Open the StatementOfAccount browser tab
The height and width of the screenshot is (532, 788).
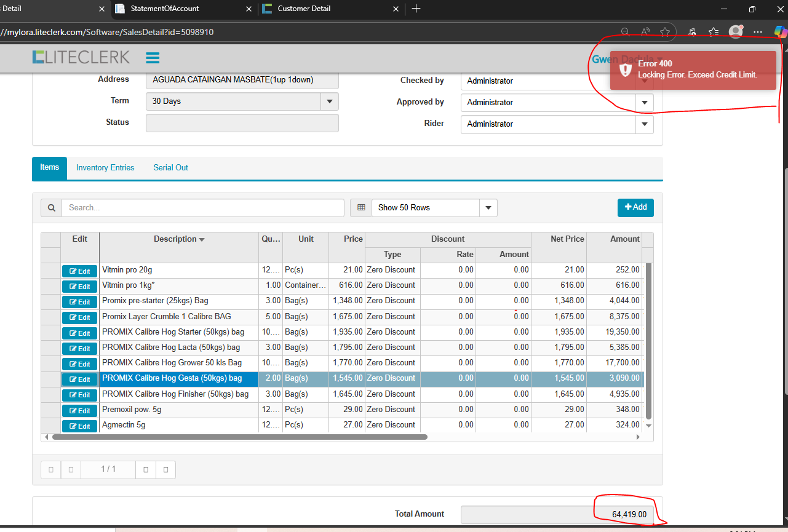tap(165, 9)
